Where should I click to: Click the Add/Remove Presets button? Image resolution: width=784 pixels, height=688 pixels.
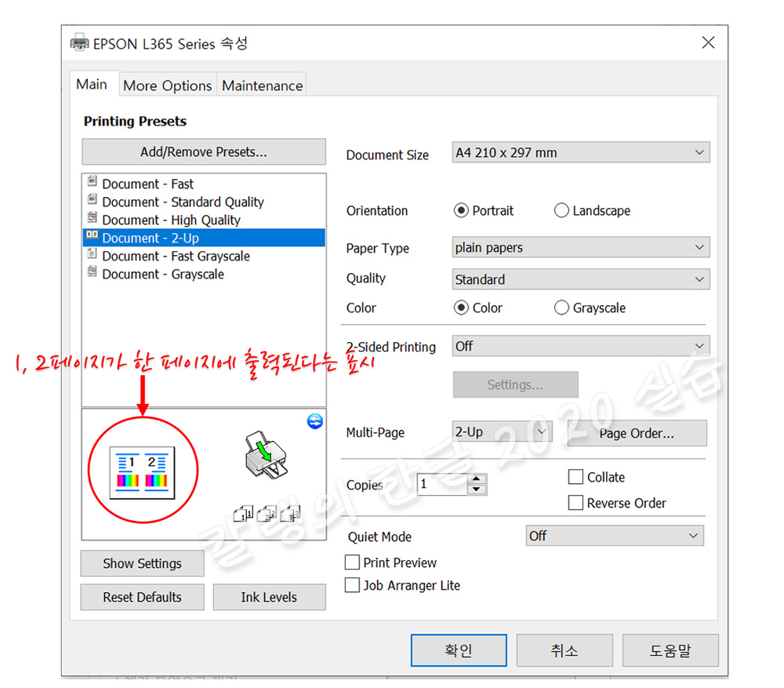point(204,151)
